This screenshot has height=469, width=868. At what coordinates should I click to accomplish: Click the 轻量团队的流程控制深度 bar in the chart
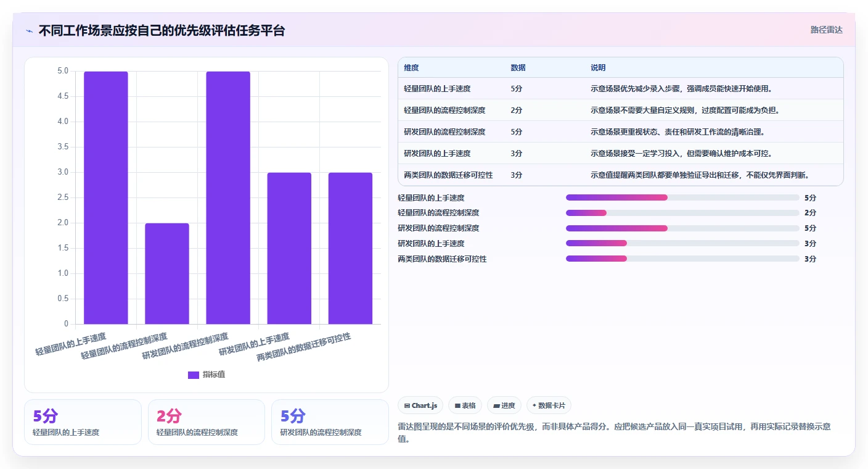(167, 273)
